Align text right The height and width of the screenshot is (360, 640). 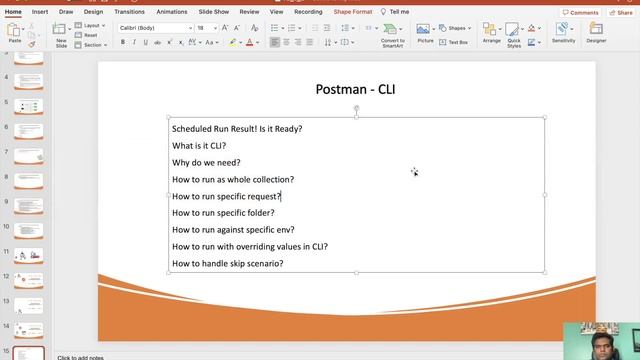[x=298, y=42]
